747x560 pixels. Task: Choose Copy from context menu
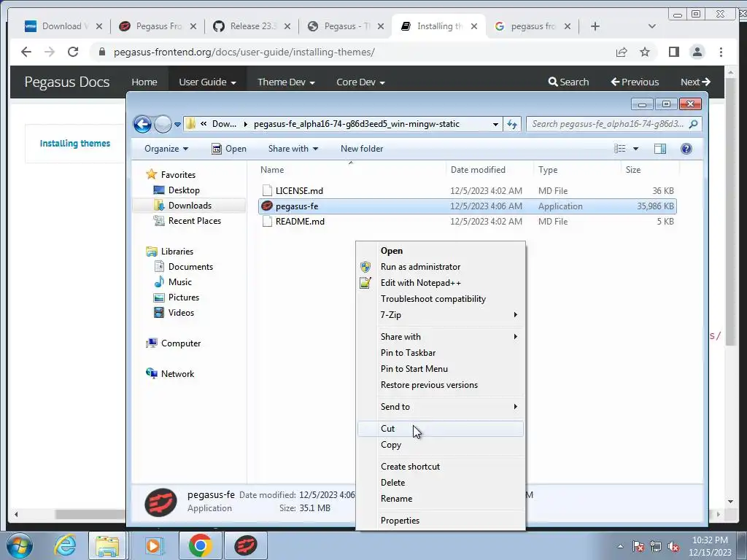(x=441, y=445)
